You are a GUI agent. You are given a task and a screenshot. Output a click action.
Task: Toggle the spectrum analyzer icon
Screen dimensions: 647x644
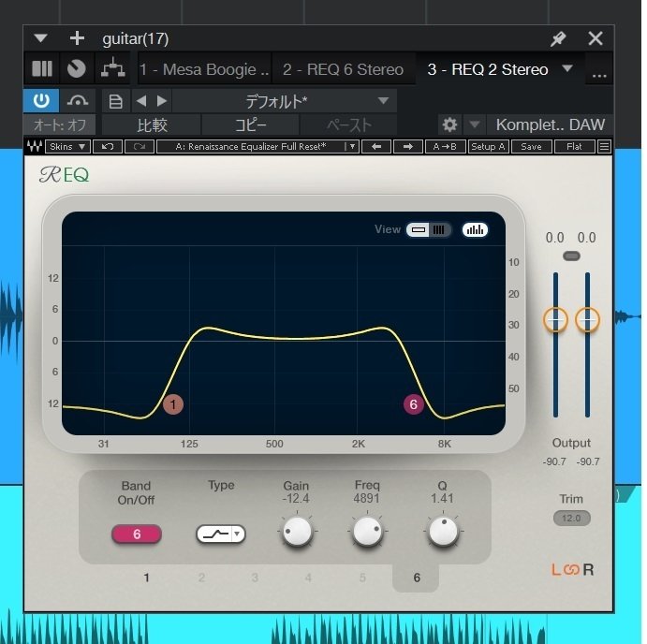[x=475, y=229]
